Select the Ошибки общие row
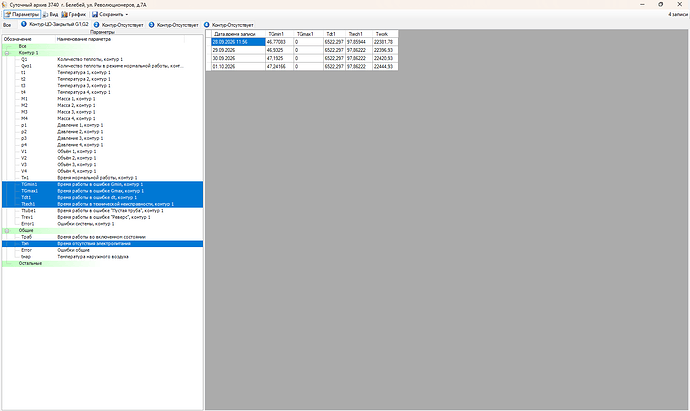This screenshot has height=411, width=690. click(102, 250)
